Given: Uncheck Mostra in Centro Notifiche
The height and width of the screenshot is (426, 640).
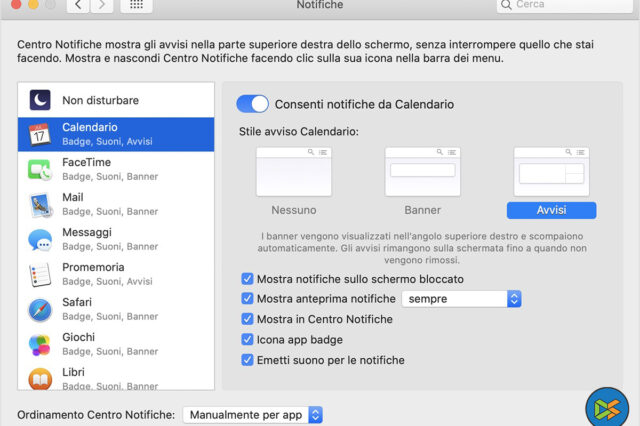Looking at the screenshot, I should tap(247, 319).
